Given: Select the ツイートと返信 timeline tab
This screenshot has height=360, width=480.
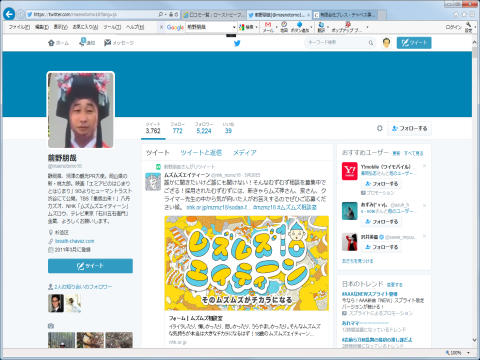Looking at the screenshot, I should (201, 153).
